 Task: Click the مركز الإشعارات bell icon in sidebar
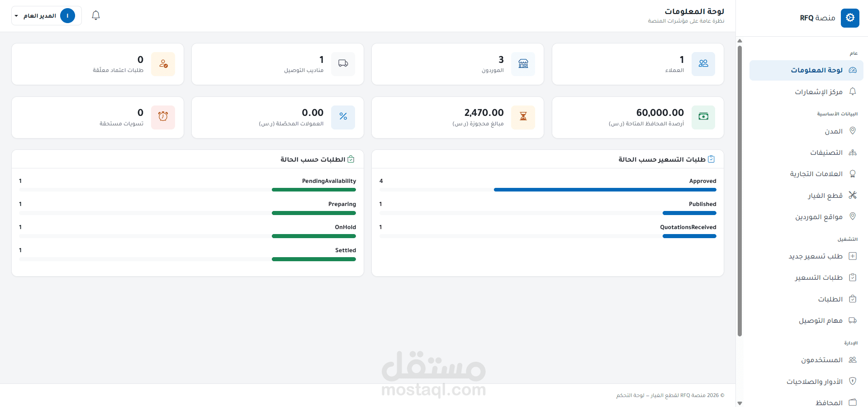853,91
